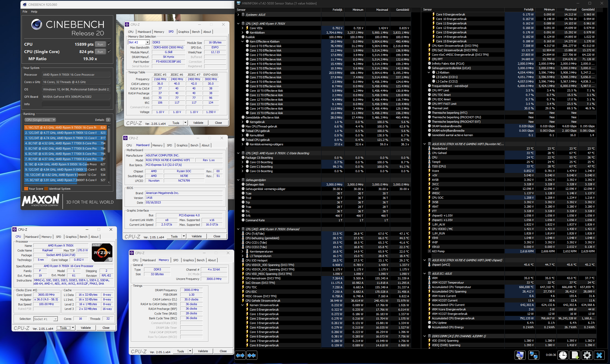Click the lightning icon beside Vcore
The width and height of the screenshot is (610, 364).
[429, 171]
